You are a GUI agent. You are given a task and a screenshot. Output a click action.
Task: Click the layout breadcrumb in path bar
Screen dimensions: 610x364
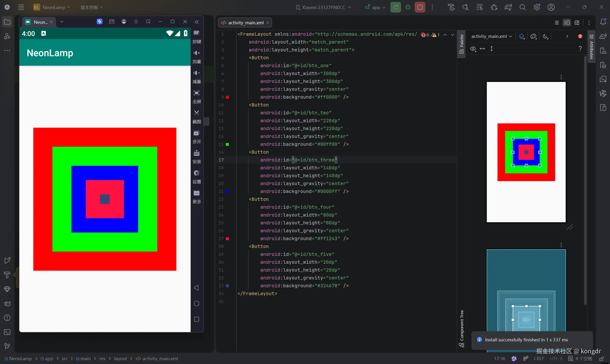point(120,359)
